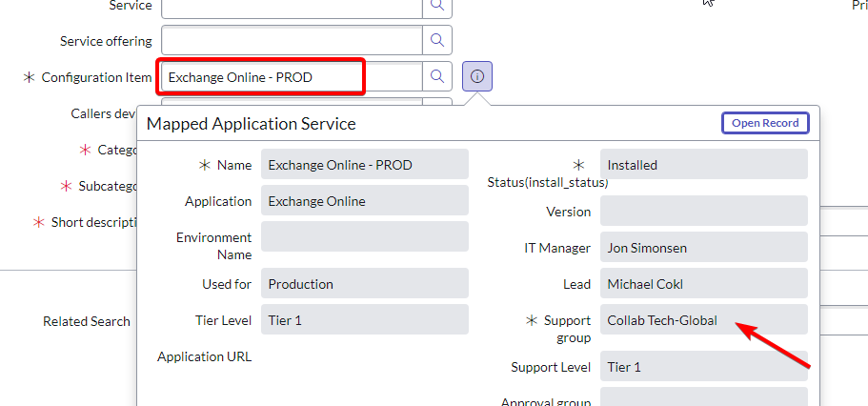The height and width of the screenshot is (406, 868).
Task: Focus the Service text field
Action: click(292, 7)
